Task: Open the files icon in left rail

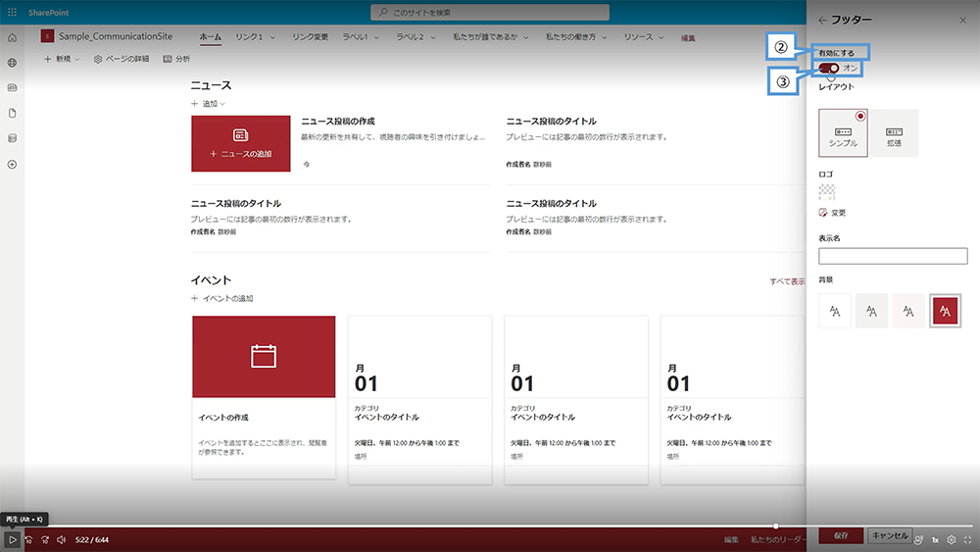Action: tap(12, 113)
